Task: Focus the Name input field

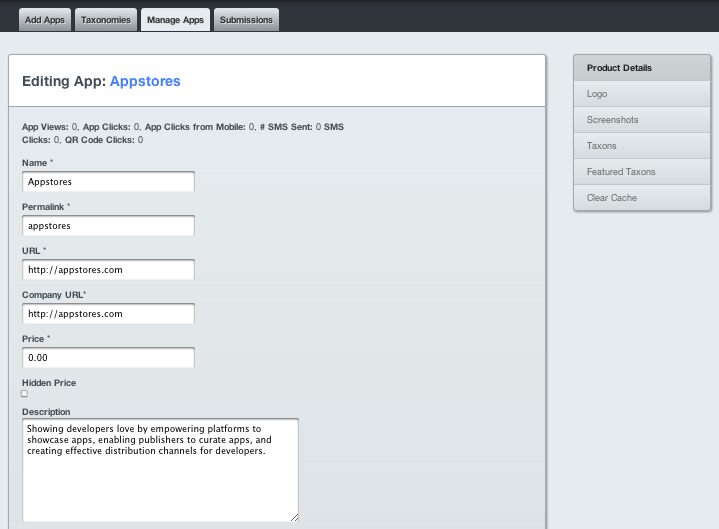Action: [x=108, y=182]
